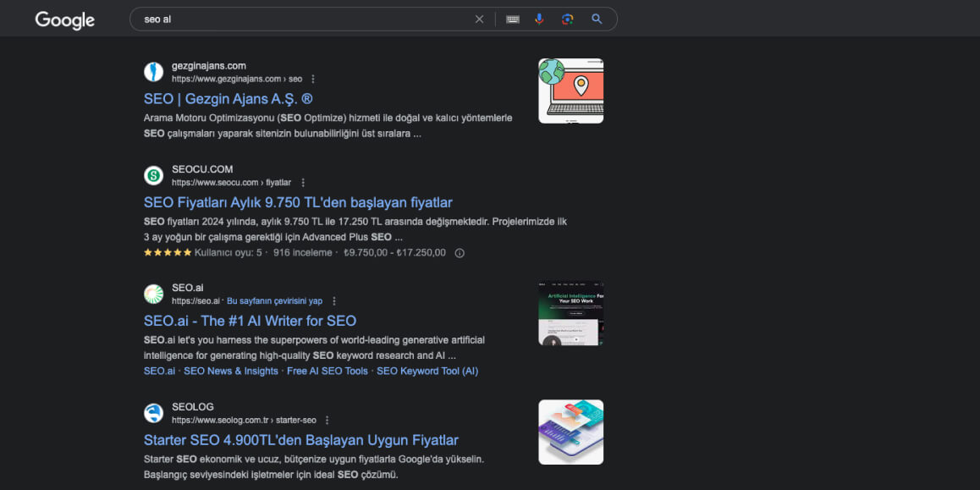980x490 pixels.
Task: Open the SEO | Gezgin Ajans A.Ş. result
Action: click(228, 99)
